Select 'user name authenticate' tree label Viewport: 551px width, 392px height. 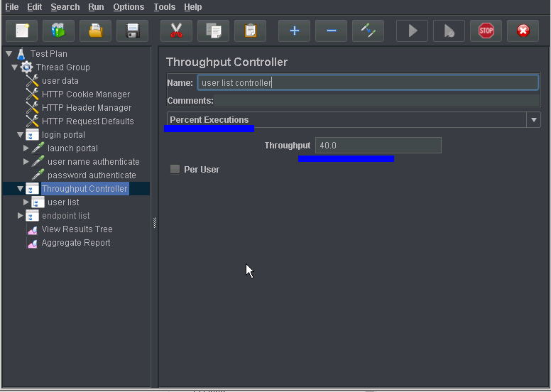click(x=94, y=162)
